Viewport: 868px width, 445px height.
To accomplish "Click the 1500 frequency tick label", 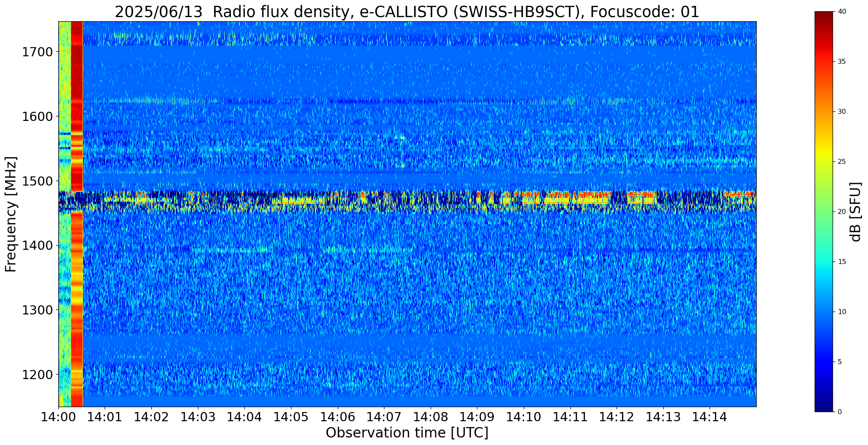I will [37, 181].
